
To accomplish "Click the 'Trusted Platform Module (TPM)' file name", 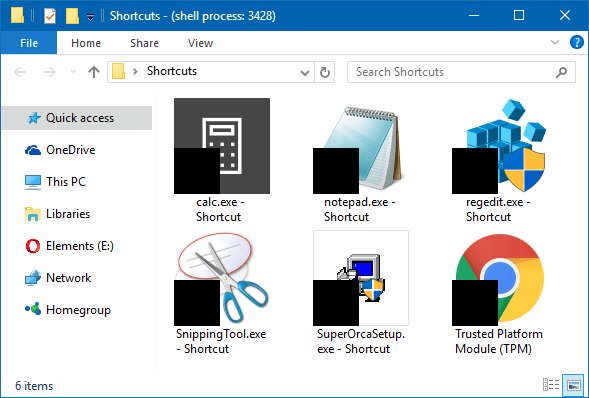I will (x=499, y=341).
